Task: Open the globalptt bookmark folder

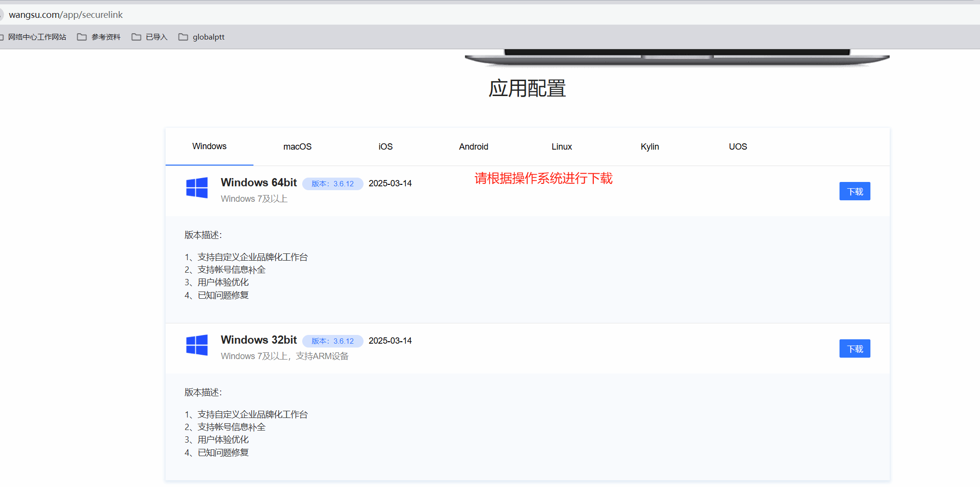Action: coord(201,37)
